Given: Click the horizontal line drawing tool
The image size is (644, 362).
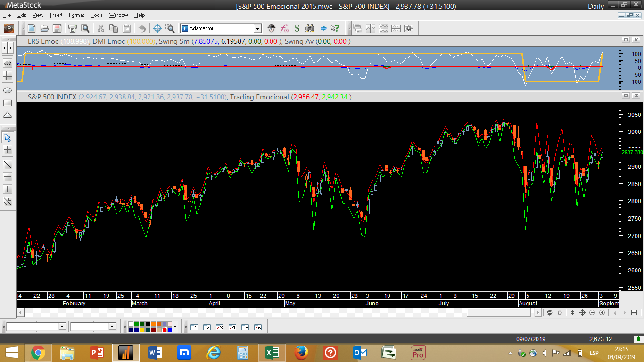Looking at the screenshot, I should (x=8, y=177).
